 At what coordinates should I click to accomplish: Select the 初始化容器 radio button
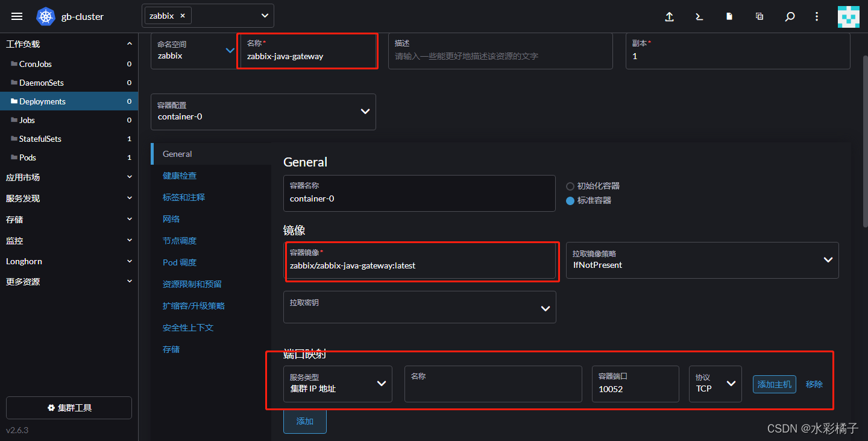570,186
